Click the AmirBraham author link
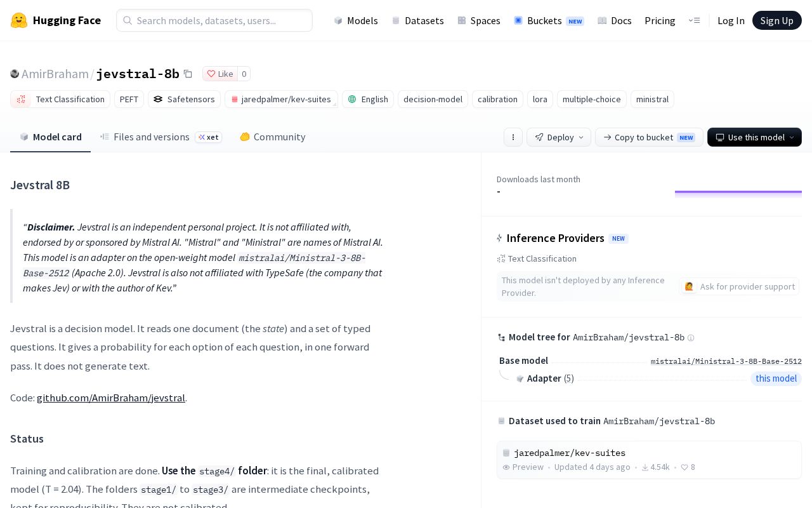 pyautogui.click(x=55, y=74)
